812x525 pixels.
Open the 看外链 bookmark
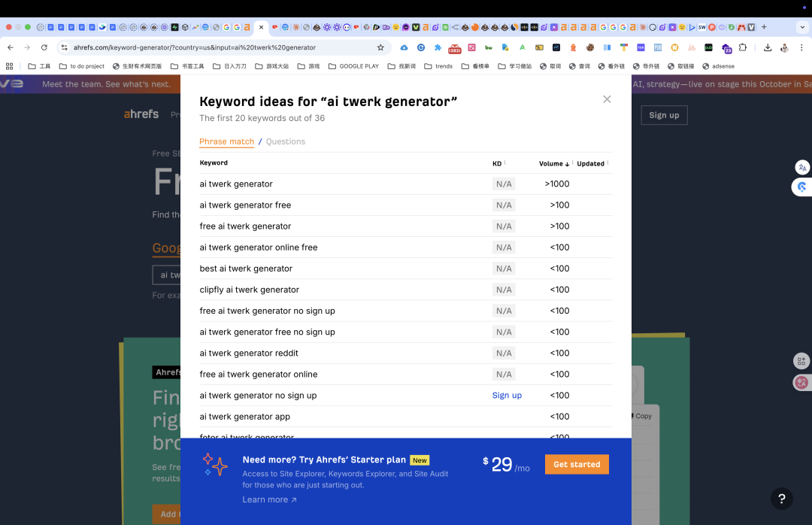611,66
